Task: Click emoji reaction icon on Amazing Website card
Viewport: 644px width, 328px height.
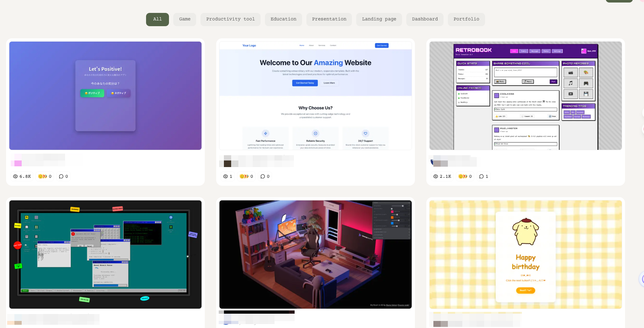Action: [x=244, y=176]
